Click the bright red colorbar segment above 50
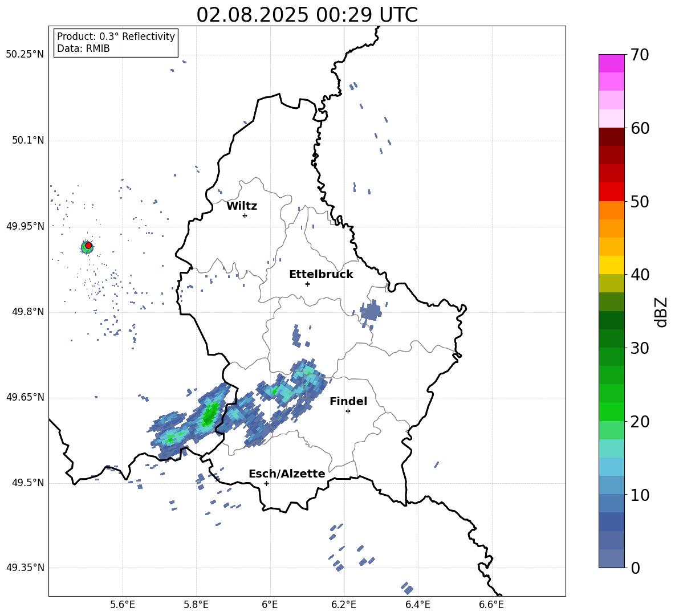This screenshot has height=616, width=675. point(611,192)
